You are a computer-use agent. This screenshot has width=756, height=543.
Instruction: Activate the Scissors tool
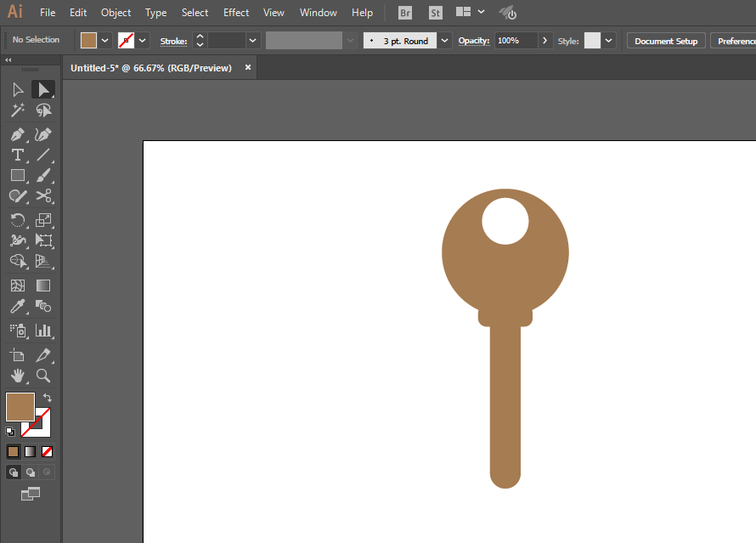[43, 195]
